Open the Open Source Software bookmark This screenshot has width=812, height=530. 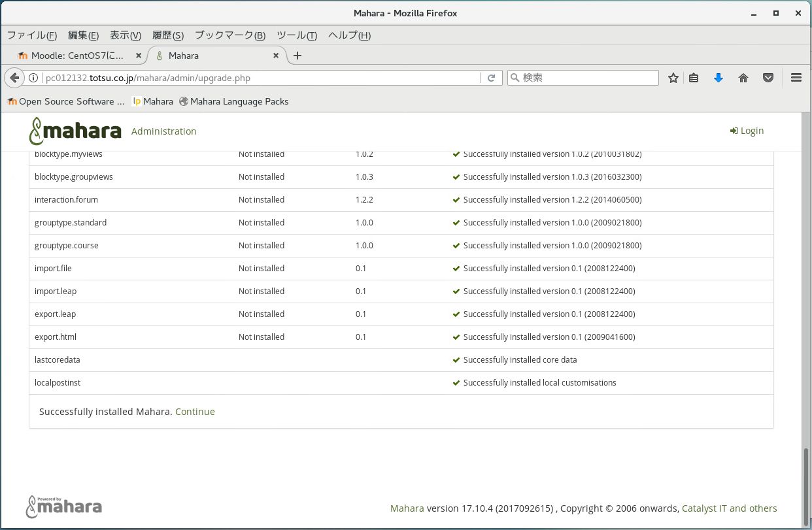66,101
